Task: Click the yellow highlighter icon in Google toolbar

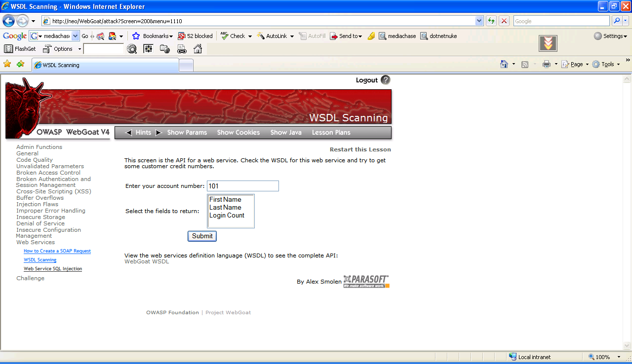Action: pyautogui.click(x=371, y=36)
